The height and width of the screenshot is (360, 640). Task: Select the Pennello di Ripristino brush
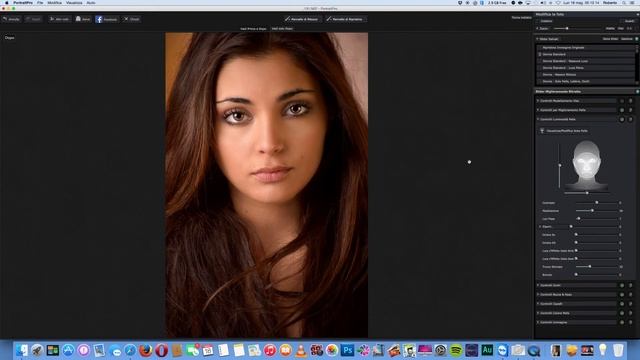point(346,19)
